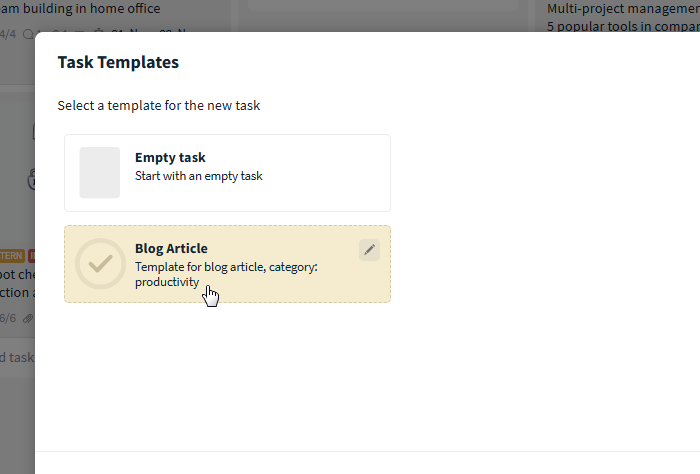
Task: Click 'Start with an empty task' description
Action: (x=199, y=176)
